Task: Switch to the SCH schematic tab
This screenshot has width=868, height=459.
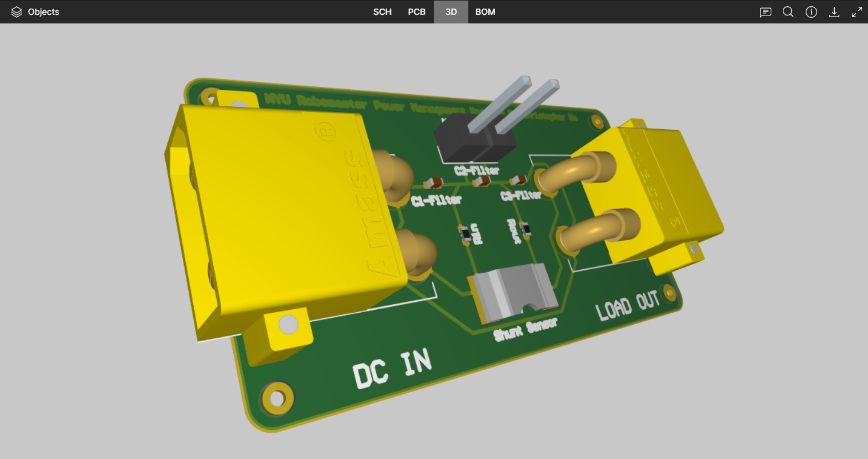Action: tap(382, 11)
